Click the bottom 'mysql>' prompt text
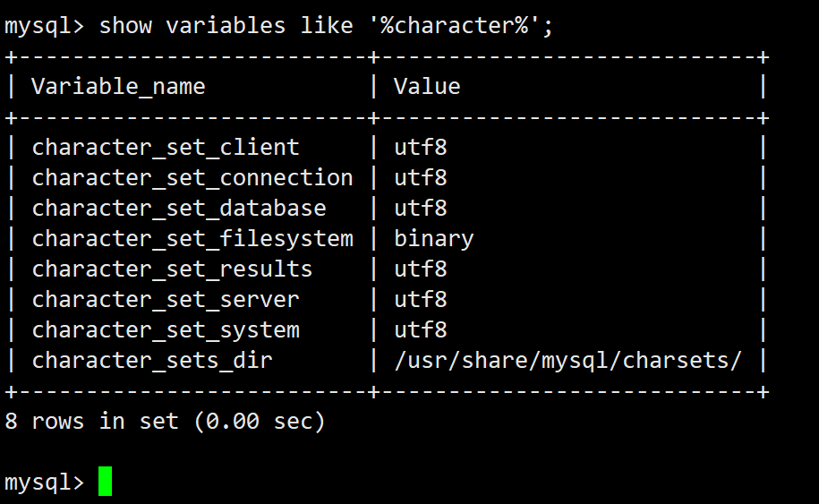The width and height of the screenshot is (819, 504). (45, 483)
